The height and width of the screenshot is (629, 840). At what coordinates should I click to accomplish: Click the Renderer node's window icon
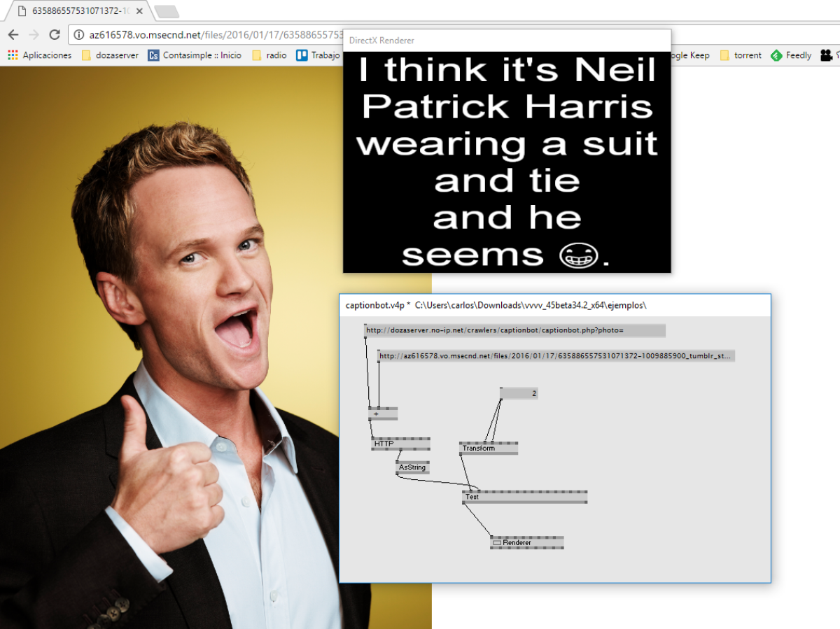click(x=497, y=543)
